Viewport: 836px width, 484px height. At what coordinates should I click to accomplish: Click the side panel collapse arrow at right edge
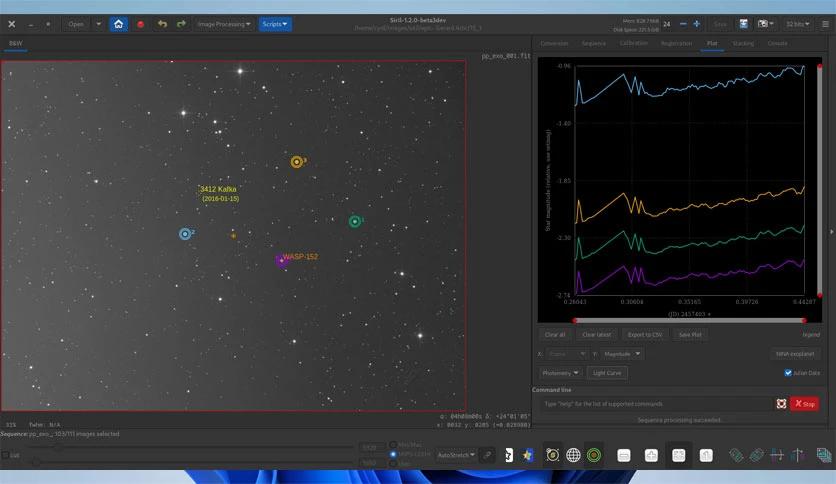832,232
